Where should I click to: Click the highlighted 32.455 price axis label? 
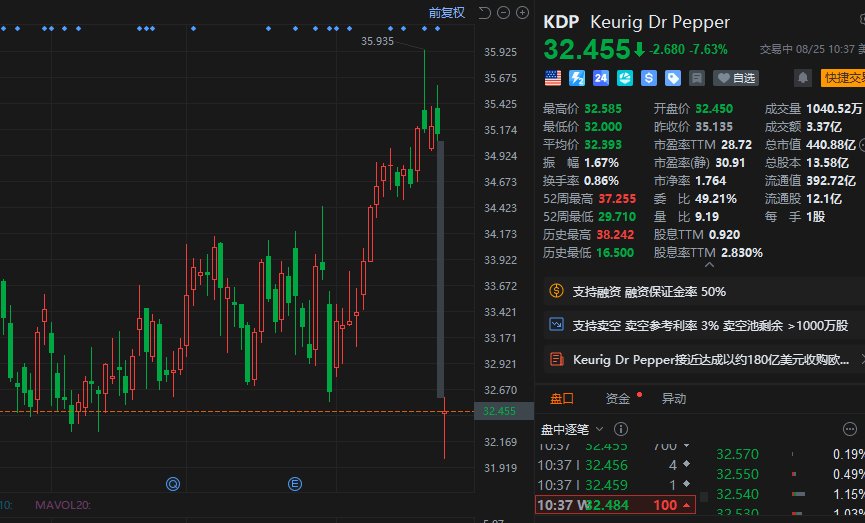click(x=504, y=411)
